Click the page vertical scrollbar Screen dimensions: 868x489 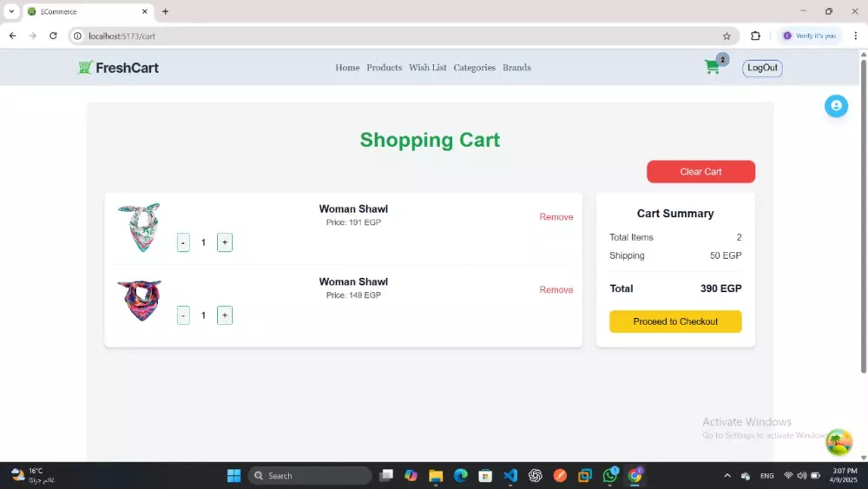(864, 216)
